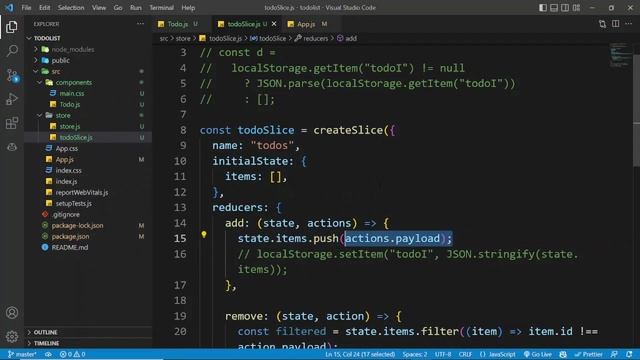Open the View menu
Screen dimensions: 640x360
point(99,8)
